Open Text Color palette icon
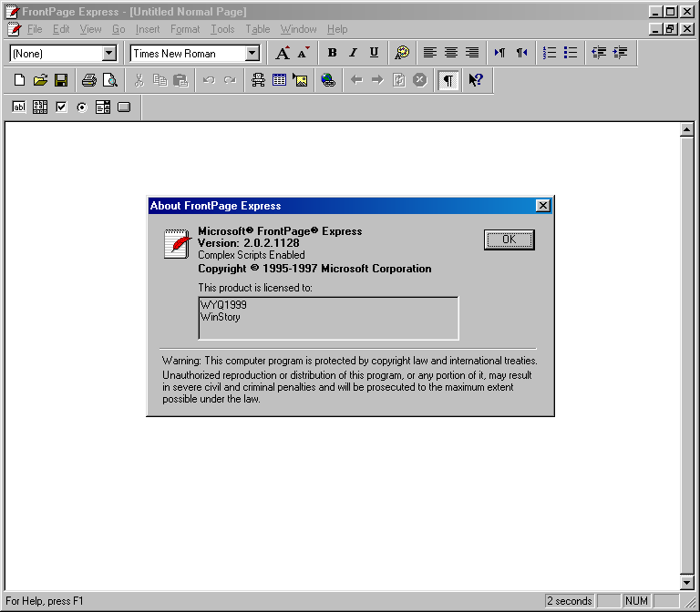The height and width of the screenshot is (612, 700). (x=402, y=53)
